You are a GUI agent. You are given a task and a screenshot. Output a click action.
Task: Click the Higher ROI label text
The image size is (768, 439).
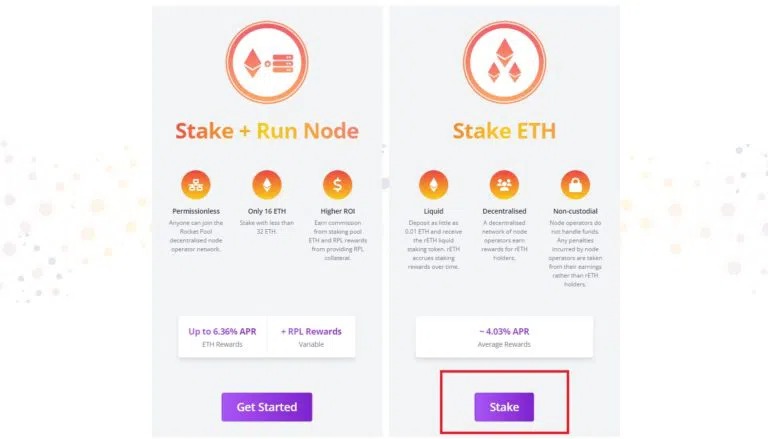point(337,211)
